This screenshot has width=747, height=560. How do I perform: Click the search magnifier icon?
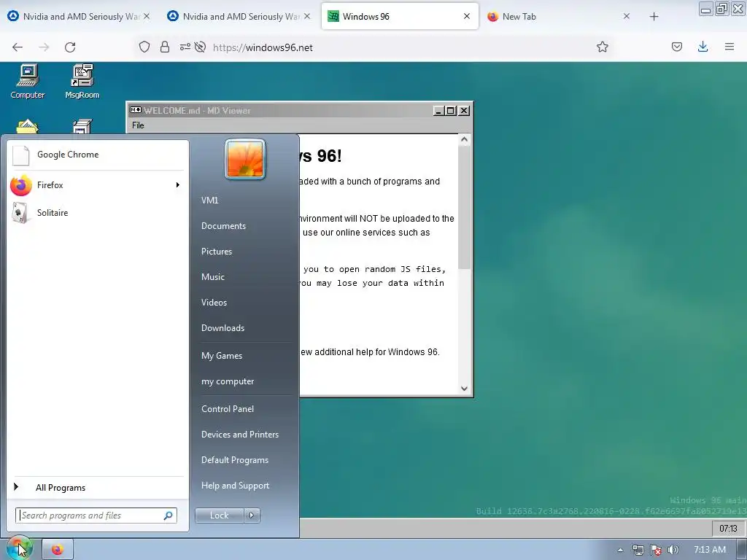[x=169, y=516]
